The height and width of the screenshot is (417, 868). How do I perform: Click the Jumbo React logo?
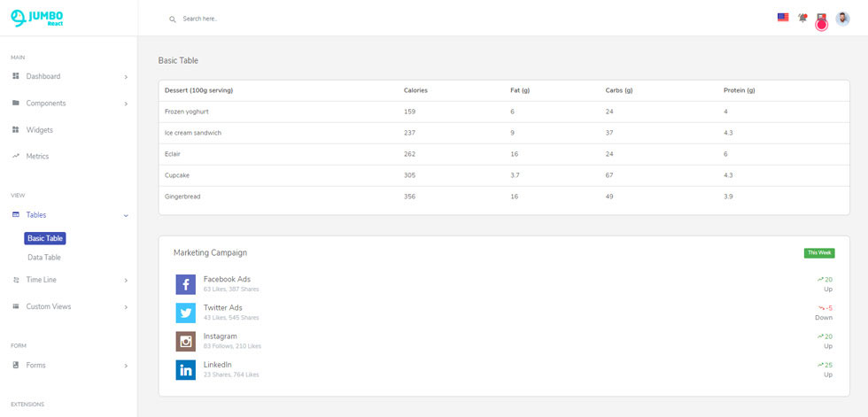pos(36,19)
